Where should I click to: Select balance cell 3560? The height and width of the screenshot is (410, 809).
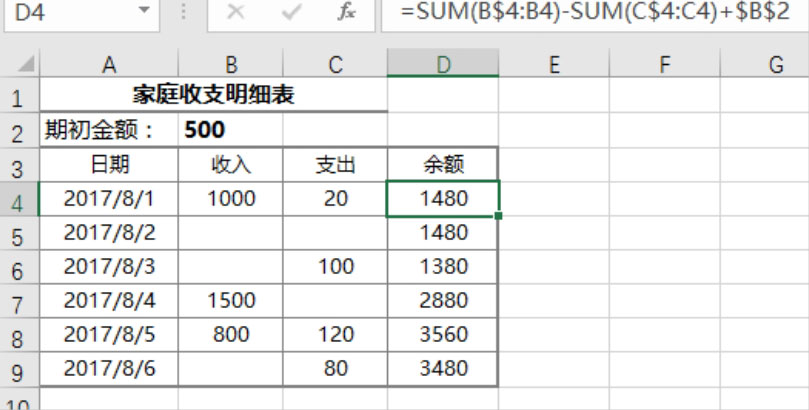click(443, 335)
